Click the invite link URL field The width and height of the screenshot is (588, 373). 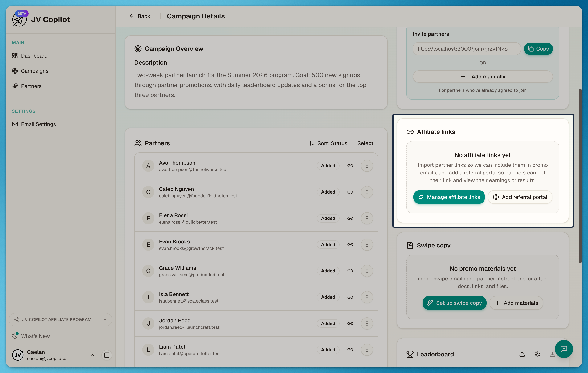point(466,49)
